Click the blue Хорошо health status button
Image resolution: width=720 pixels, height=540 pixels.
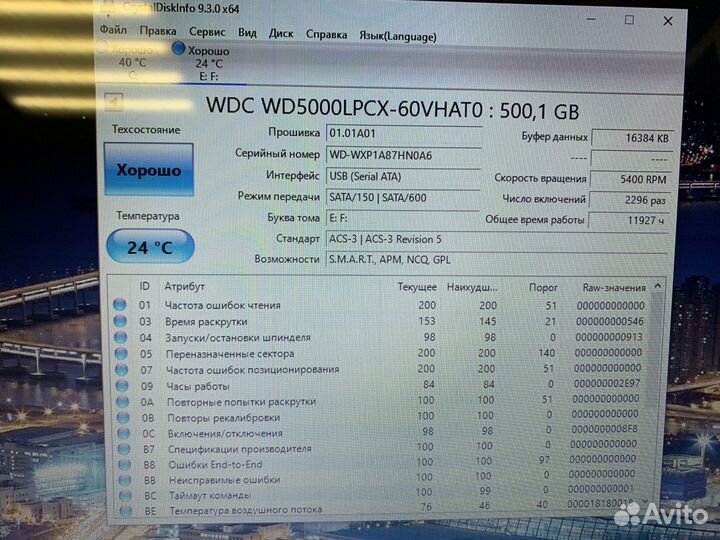(149, 169)
